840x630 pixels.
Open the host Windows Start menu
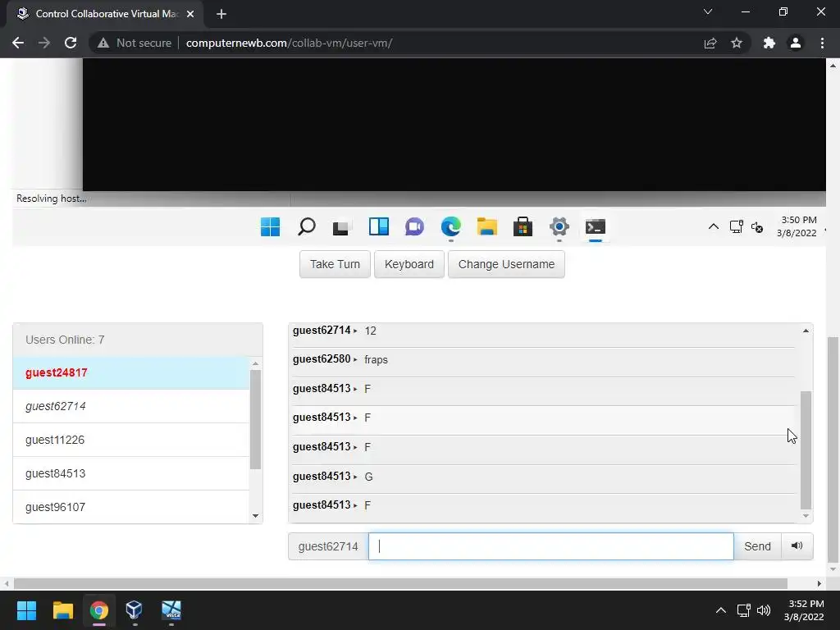tap(26, 610)
